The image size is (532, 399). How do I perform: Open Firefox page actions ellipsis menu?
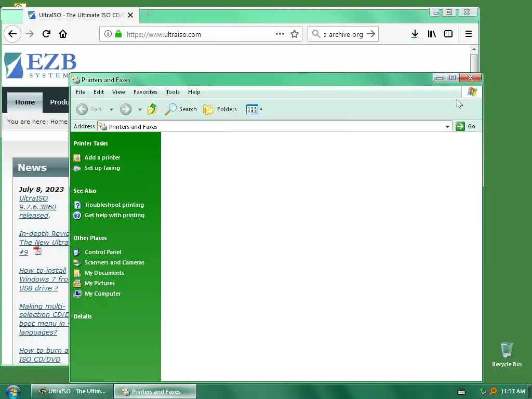[280, 34]
